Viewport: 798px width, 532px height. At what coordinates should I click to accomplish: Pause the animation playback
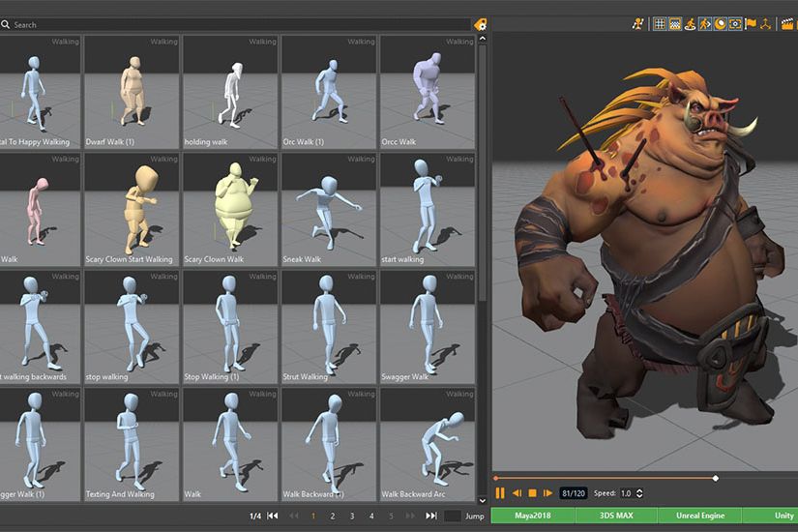500,493
